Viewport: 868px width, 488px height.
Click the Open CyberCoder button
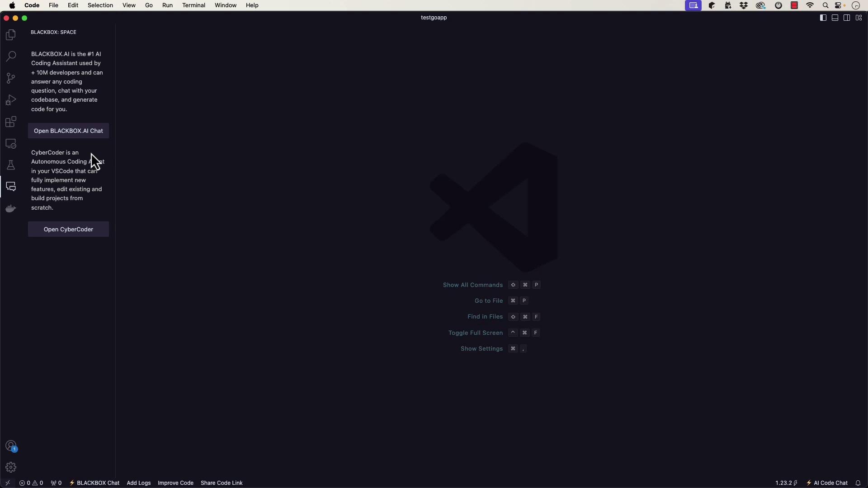(68, 230)
